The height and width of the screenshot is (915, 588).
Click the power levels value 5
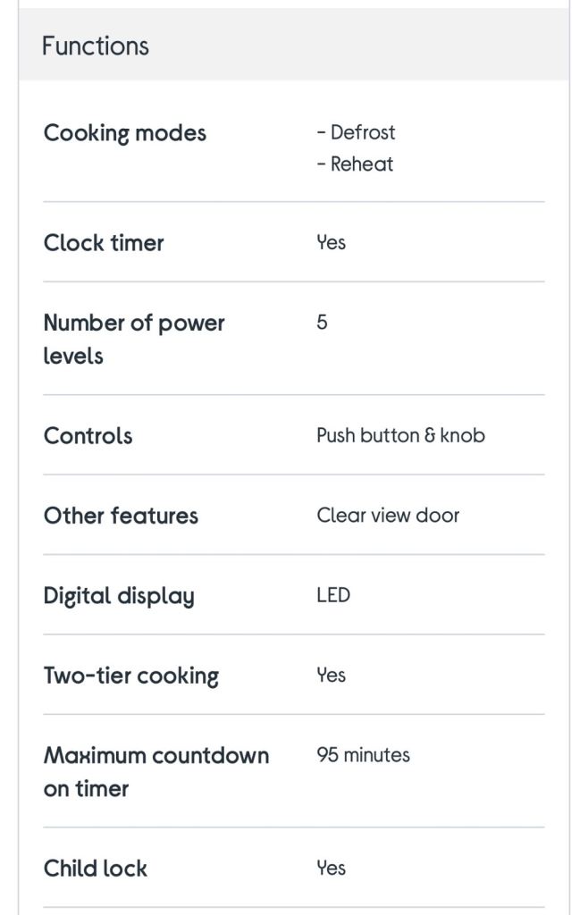pyautogui.click(x=322, y=322)
